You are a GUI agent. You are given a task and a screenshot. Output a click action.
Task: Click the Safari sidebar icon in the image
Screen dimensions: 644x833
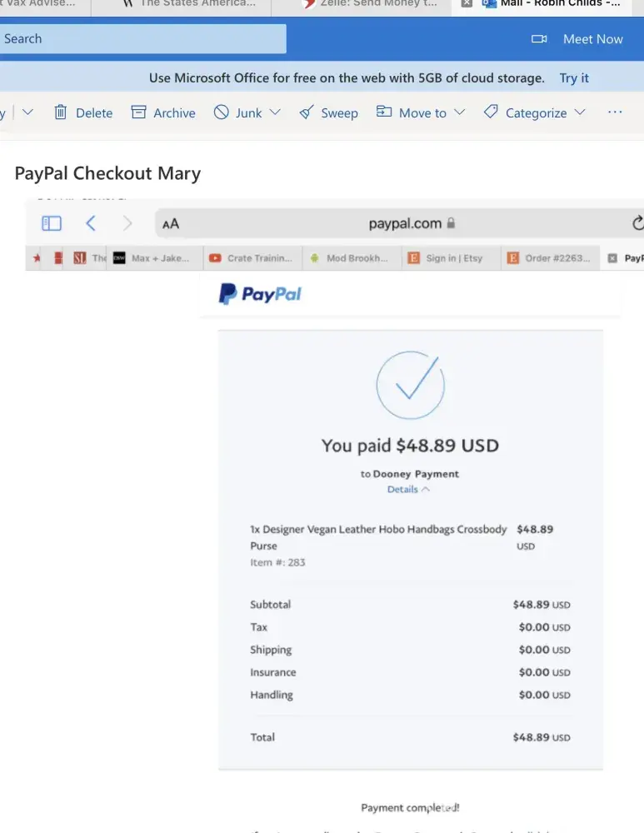(x=52, y=223)
